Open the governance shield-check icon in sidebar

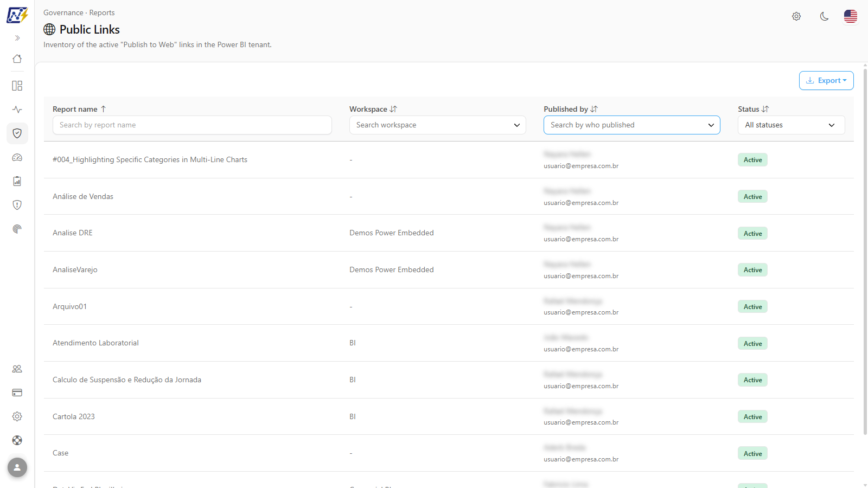point(17,133)
